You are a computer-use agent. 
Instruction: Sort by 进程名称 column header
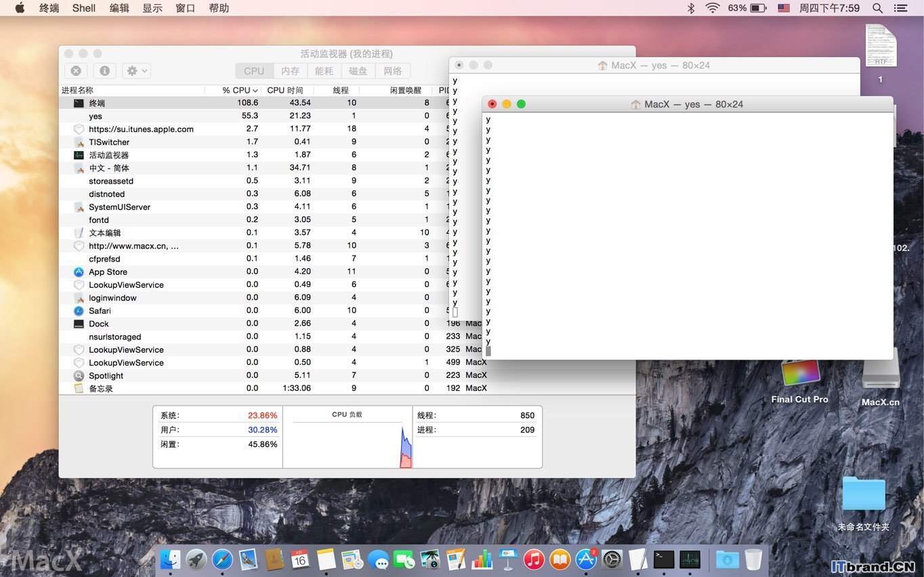pyautogui.click(x=132, y=90)
